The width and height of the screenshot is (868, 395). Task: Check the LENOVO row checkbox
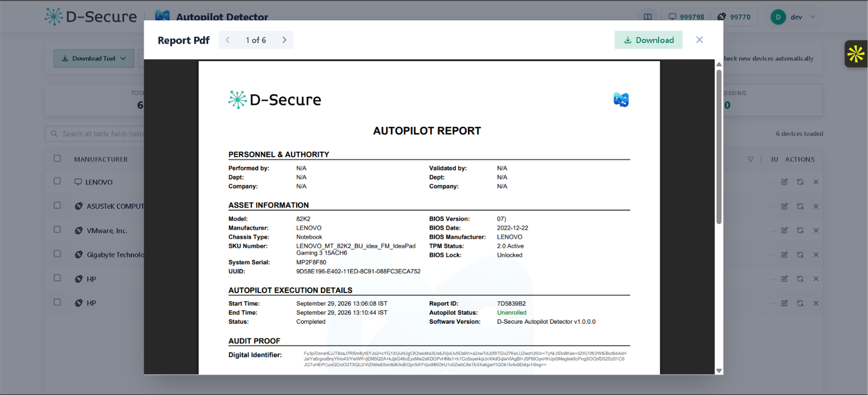tap(57, 181)
